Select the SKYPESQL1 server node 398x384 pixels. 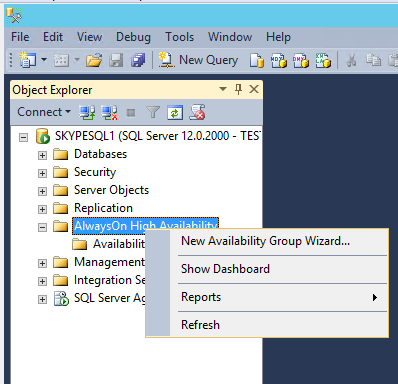pyautogui.click(x=157, y=136)
